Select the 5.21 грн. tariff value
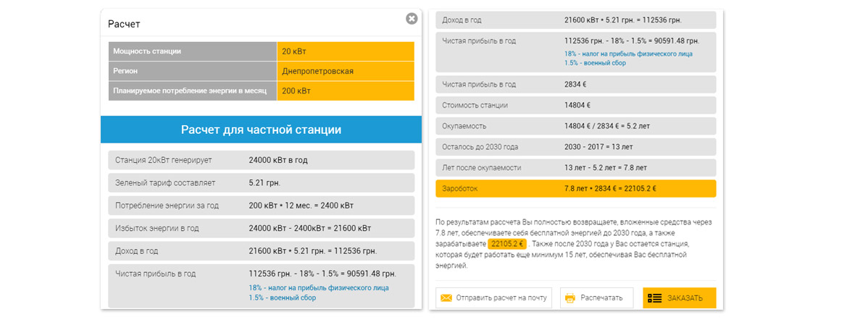 tap(265, 183)
